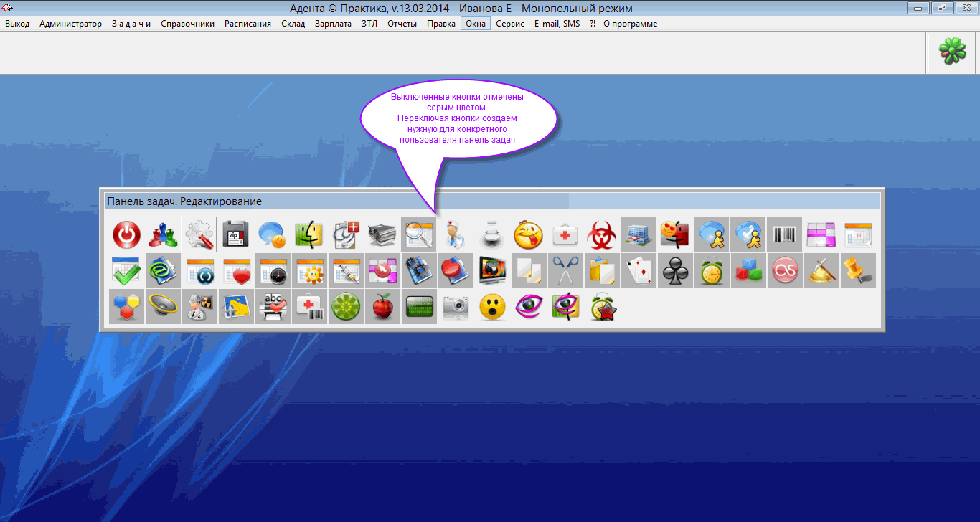Click the green alarm clock icon
The image size is (980, 522).
point(711,271)
